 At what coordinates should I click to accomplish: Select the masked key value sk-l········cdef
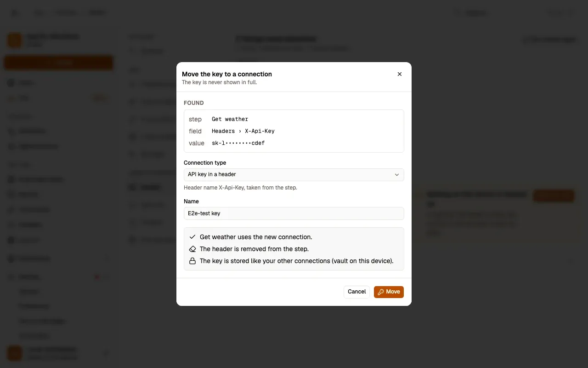click(238, 143)
